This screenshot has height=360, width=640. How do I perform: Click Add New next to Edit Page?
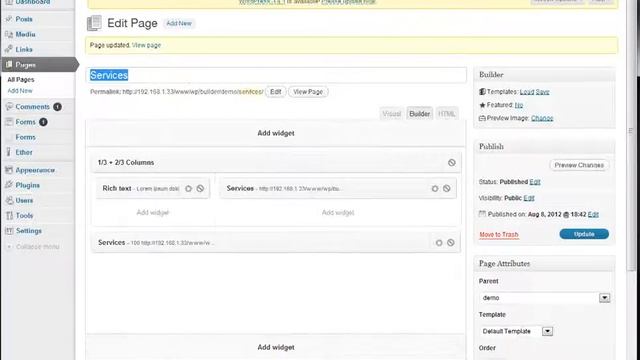click(x=179, y=23)
